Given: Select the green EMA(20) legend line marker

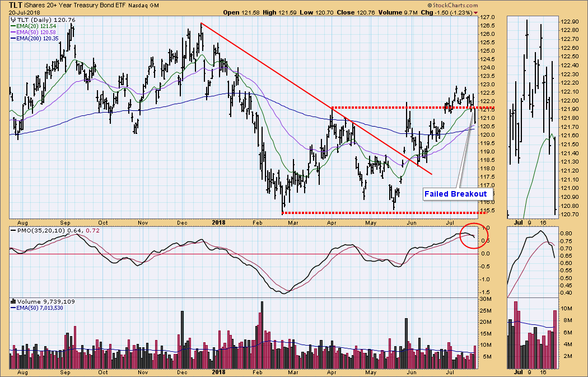Looking at the screenshot, I should coord(13,26).
